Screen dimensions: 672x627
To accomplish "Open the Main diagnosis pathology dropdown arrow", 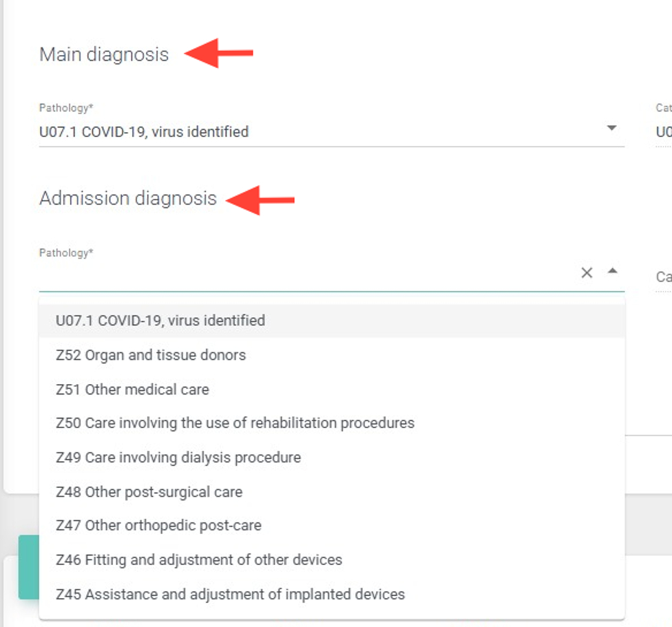I will [611, 128].
